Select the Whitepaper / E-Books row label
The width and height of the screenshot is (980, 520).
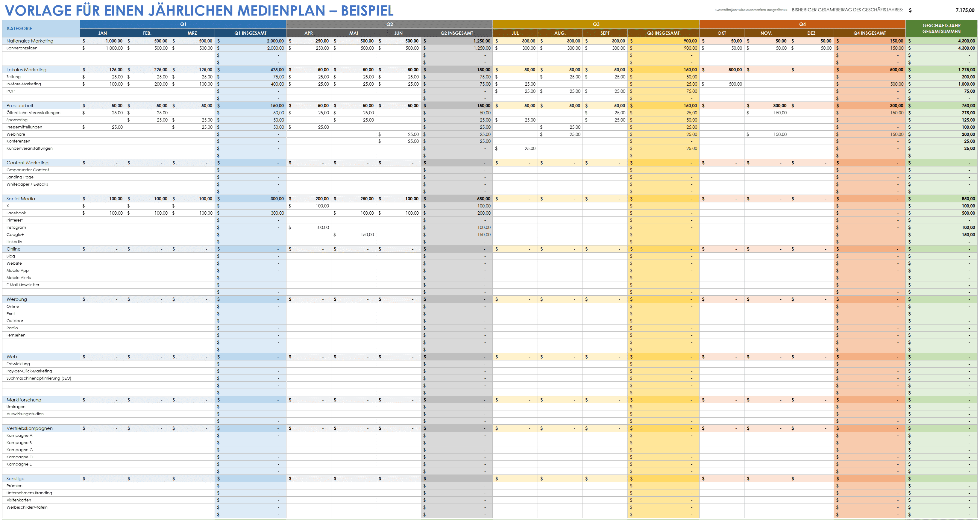[27, 184]
